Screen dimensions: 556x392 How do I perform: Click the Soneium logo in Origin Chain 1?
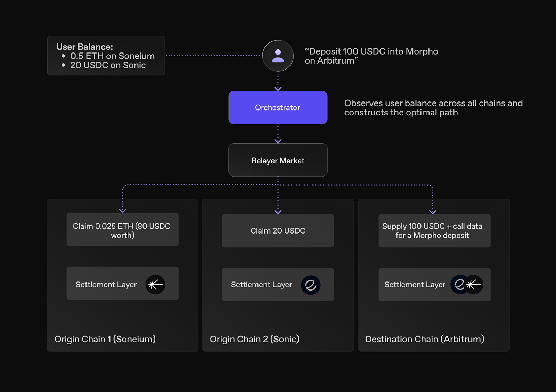coord(155,285)
